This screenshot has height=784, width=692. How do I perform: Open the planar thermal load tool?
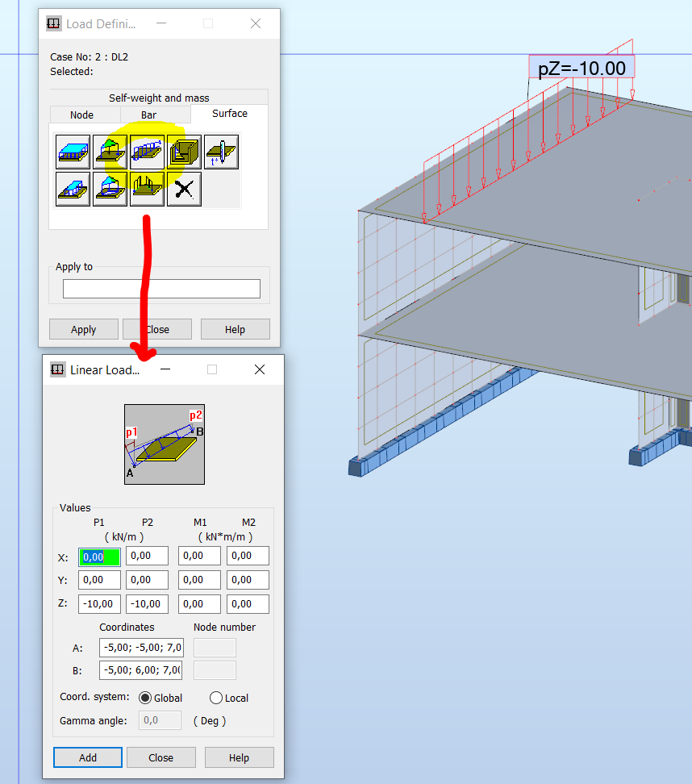click(221, 151)
